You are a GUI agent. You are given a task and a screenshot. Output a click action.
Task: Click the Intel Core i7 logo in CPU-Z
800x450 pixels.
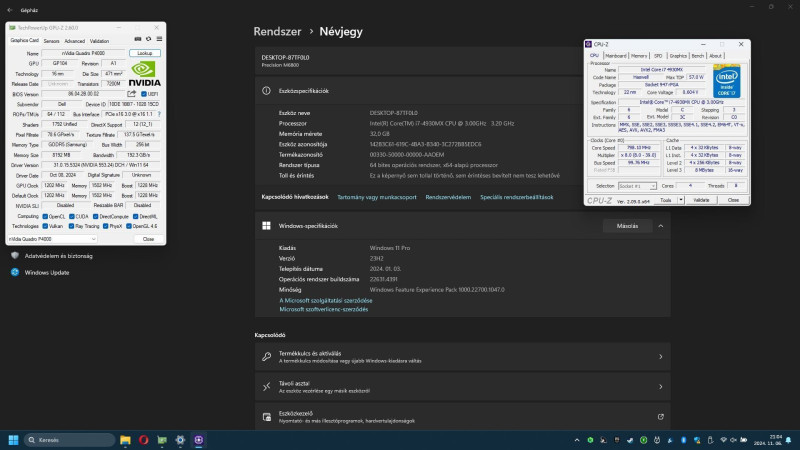click(x=727, y=81)
